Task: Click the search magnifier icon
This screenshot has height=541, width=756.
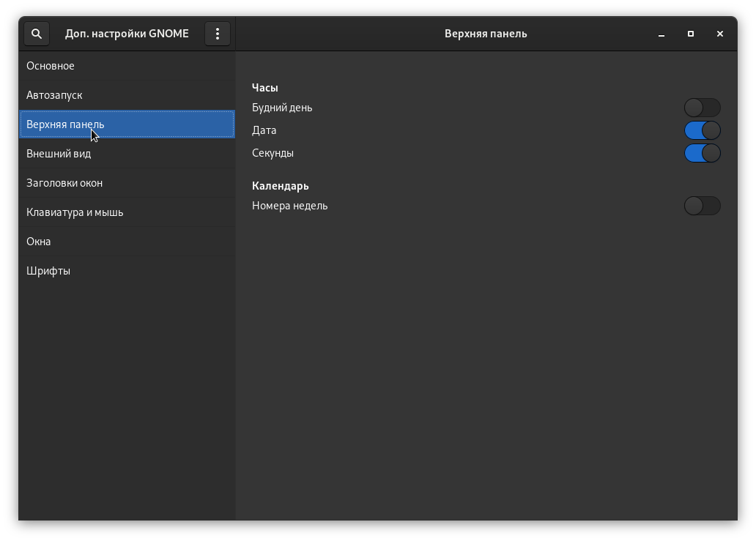Action: click(37, 34)
